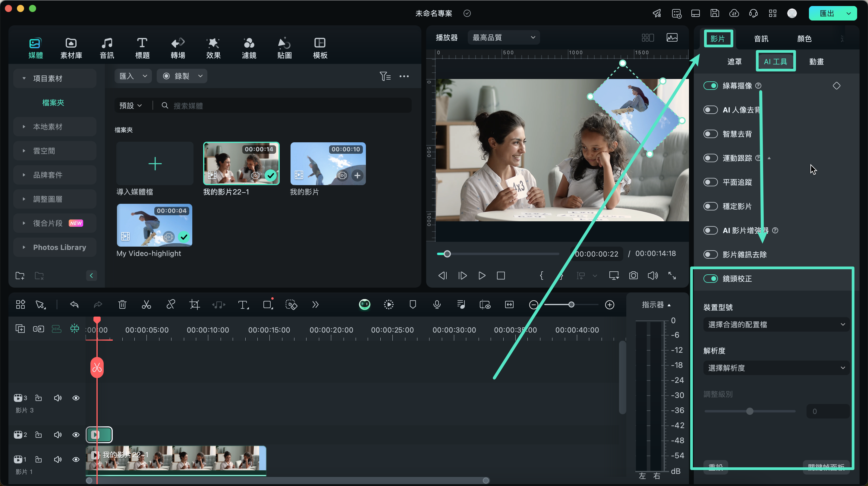Viewport: 868px width, 486px height.
Task: Open the 匯入 import dropdown
Action: coord(133,76)
